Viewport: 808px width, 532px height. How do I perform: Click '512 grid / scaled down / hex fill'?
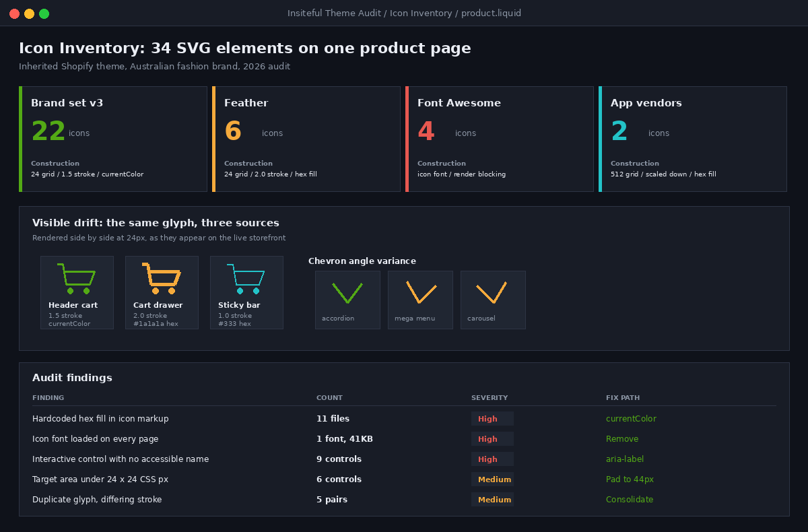point(663,174)
